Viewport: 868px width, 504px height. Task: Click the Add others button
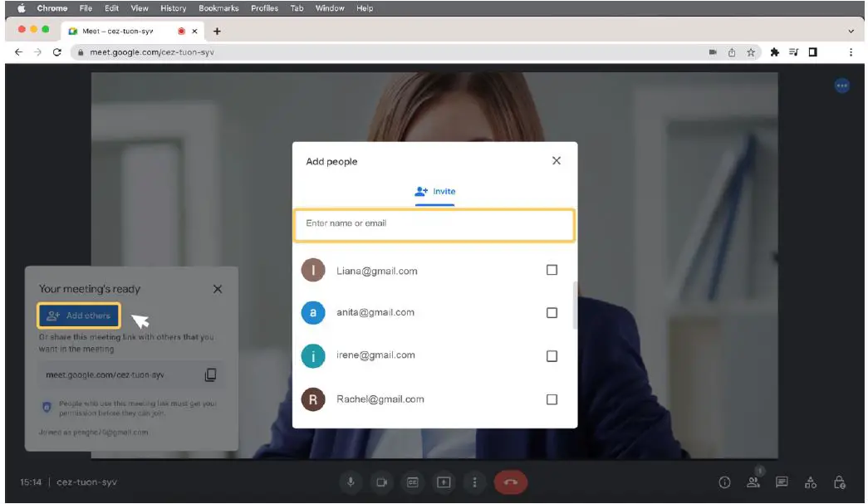79,316
